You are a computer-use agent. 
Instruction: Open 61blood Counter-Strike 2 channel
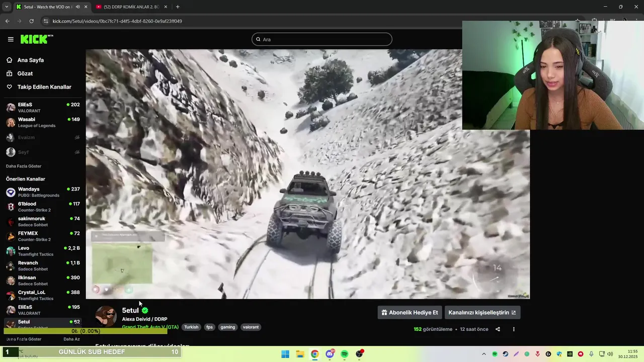pos(43,207)
